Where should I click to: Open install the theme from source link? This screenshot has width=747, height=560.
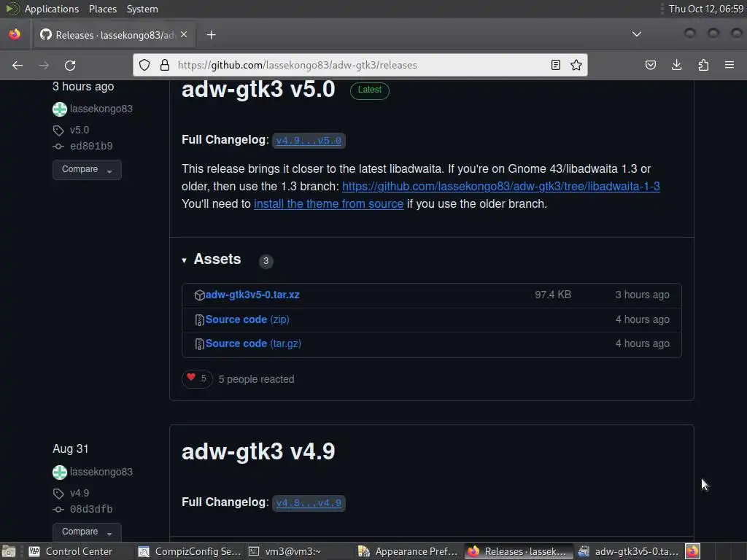(328, 204)
